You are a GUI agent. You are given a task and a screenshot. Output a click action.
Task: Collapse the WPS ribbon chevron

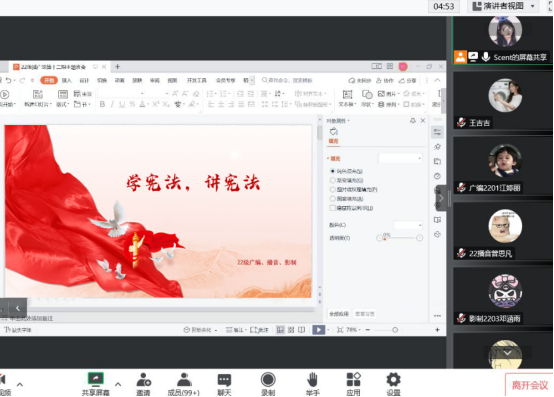(437, 81)
